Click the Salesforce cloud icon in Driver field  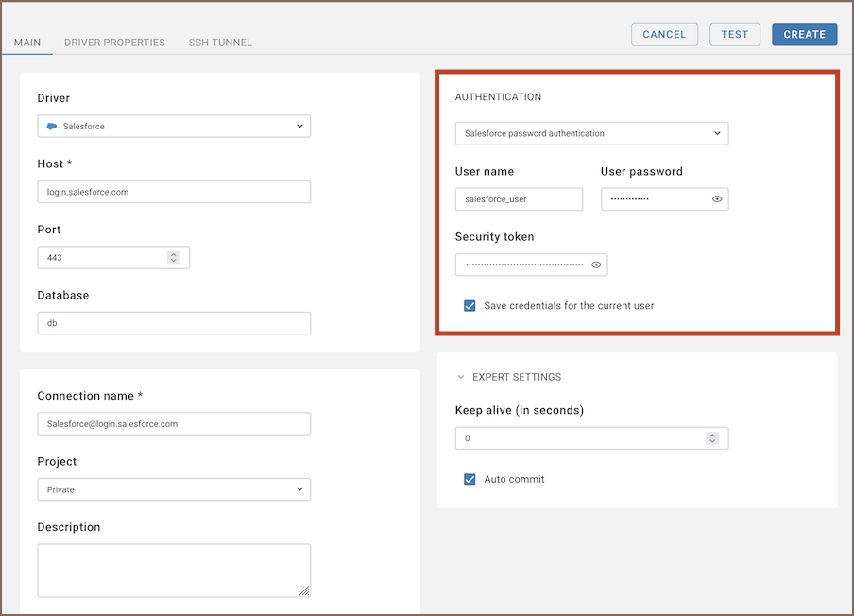(x=52, y=127)
